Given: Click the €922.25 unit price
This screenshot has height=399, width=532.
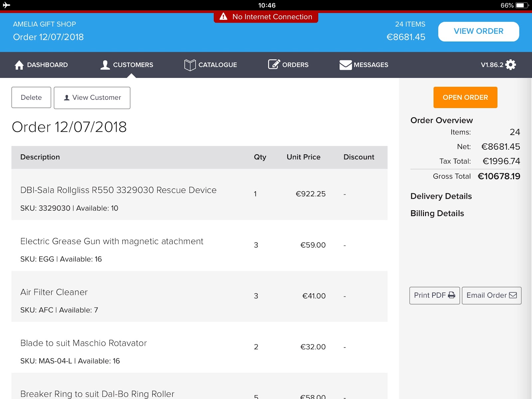Looking at the screenshot, I should (311, 194).
